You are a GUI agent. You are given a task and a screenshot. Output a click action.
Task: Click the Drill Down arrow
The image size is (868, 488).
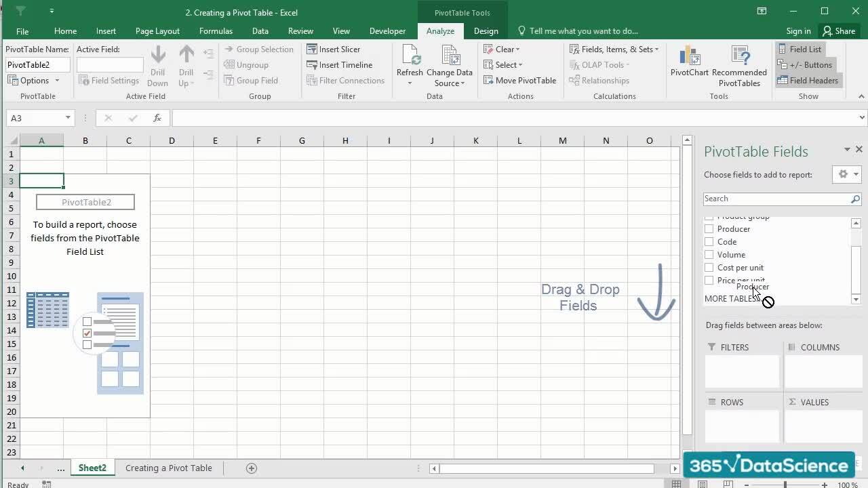coord(157,66)
